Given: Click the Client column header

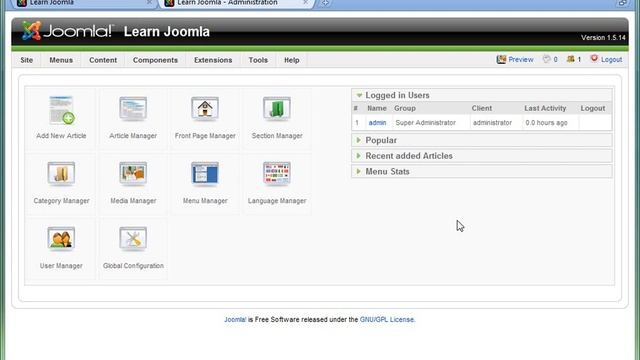Looking at the screenshot, I should point(482,108).
